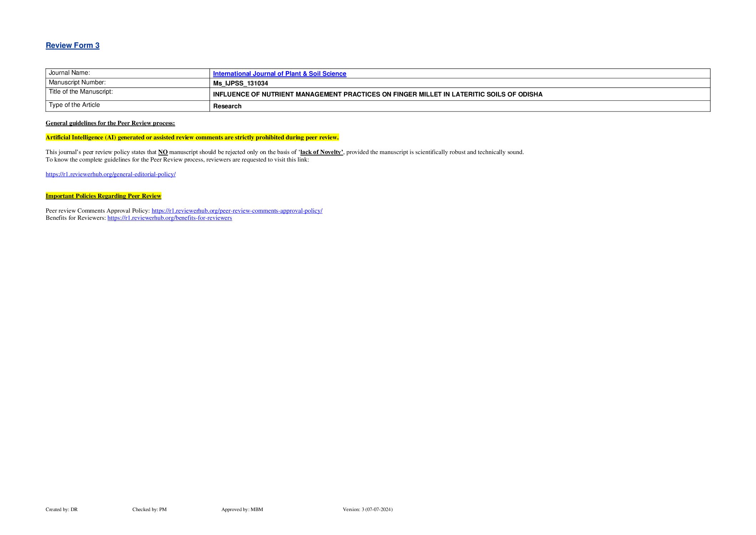Image resolution: width=756 pixels, height=535 pixels.
Task: Open the Review Form 3 heading link
Action: click(72, 45)
